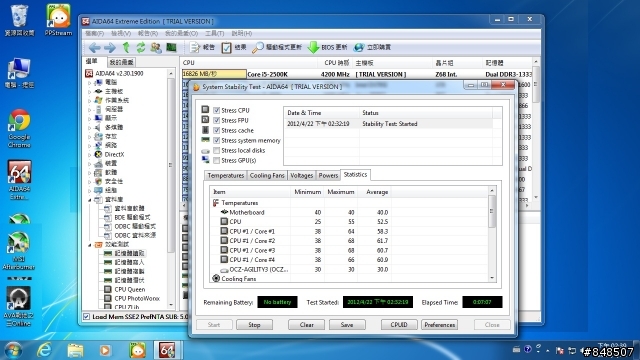Click the Clear button

pyautogui.click(x=307, y=325)
